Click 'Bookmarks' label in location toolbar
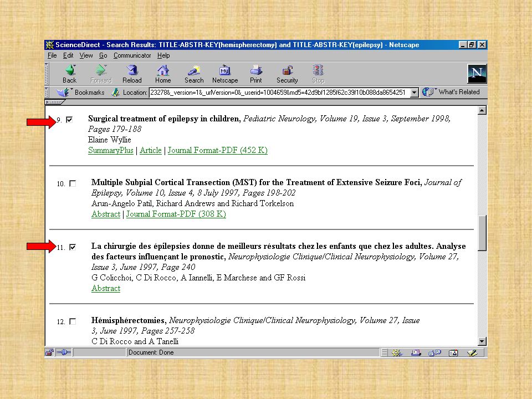 coord(90,93)
